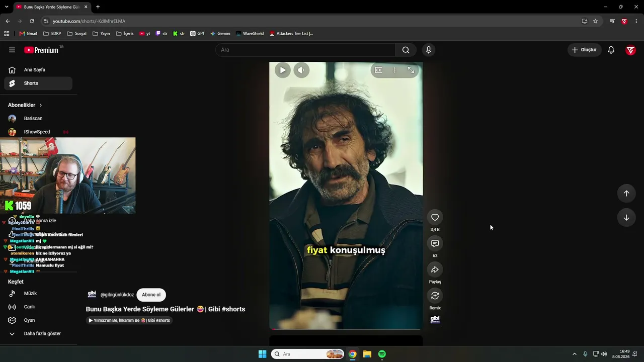
Task: Open the EDRP bookmark folder
Action: 52,34
